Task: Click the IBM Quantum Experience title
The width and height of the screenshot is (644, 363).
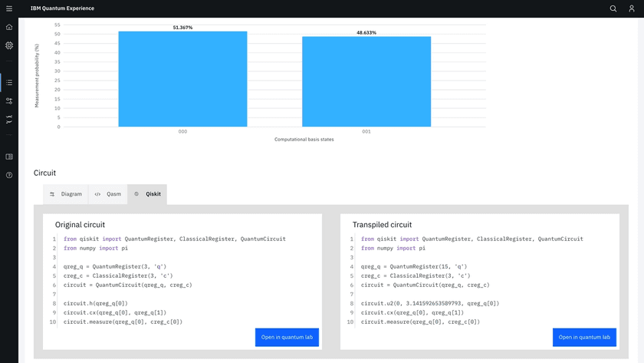Action: click(x=62, y=8)
